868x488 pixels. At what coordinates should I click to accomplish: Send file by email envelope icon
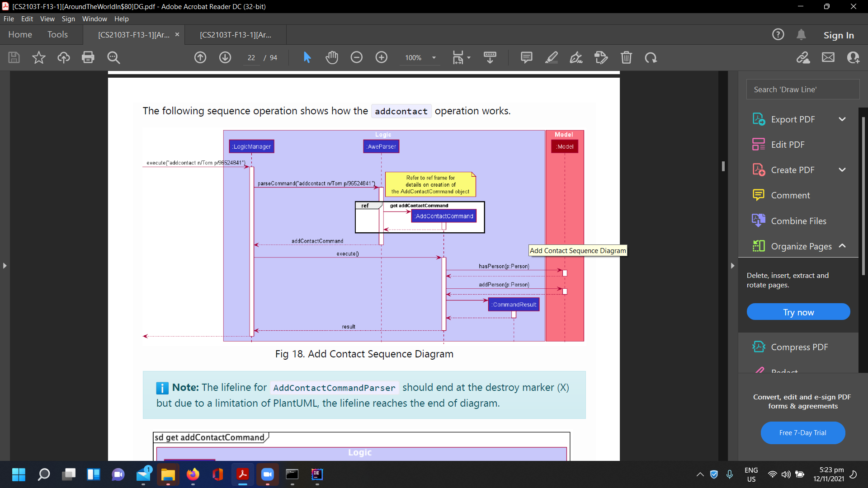point(828,57)
